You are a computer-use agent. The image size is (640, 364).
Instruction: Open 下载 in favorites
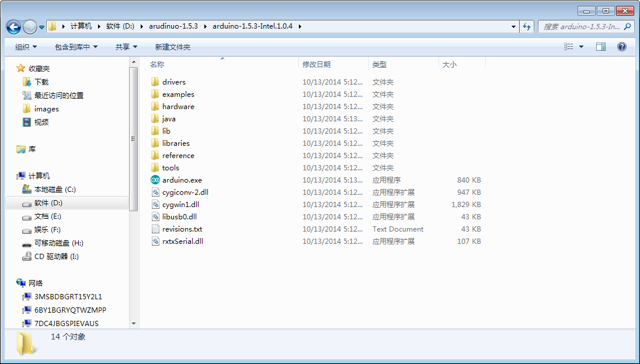[41, 82]
